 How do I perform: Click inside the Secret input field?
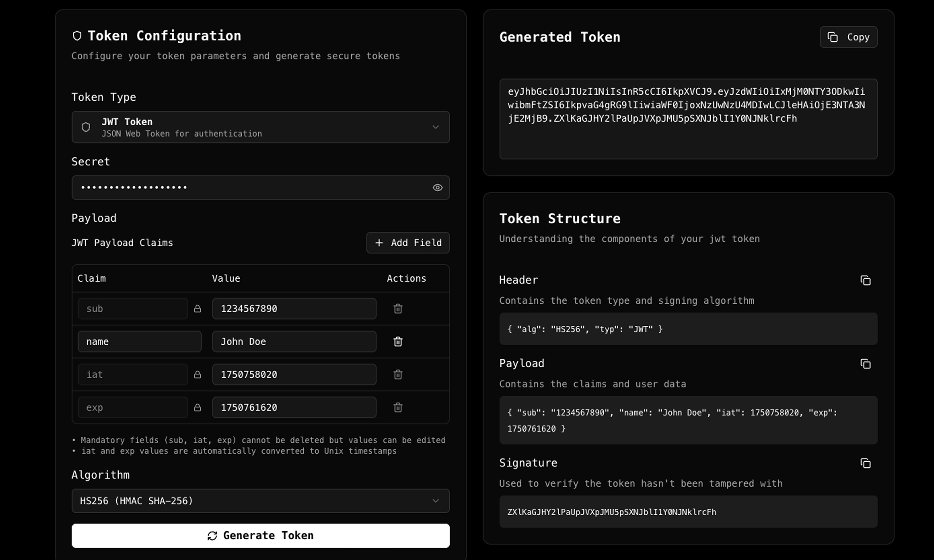(x=245, y=188)
